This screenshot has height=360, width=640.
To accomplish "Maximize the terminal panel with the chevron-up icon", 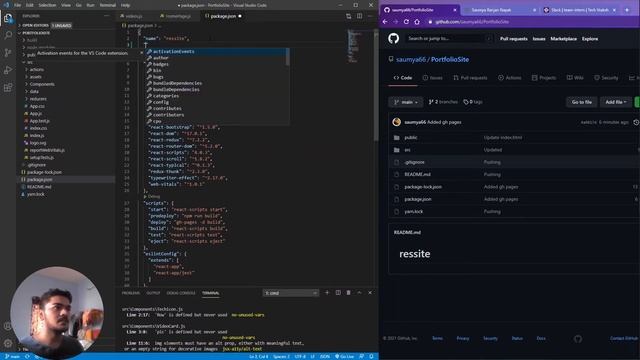I will click(359, 293).
